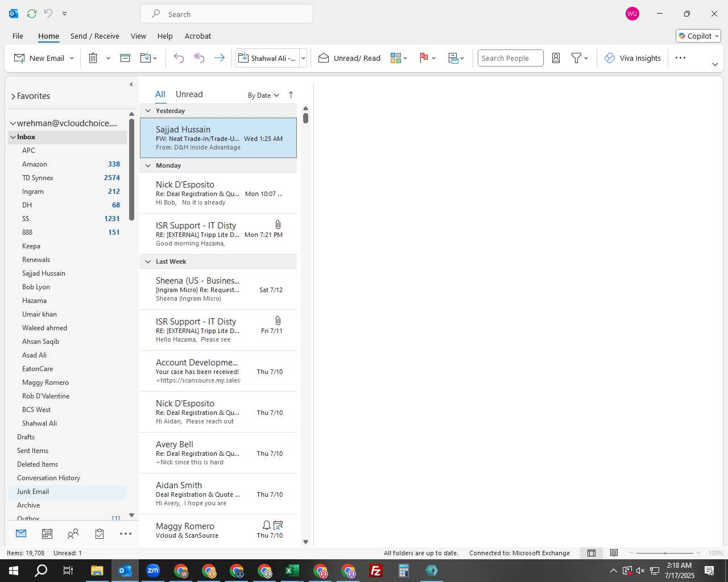Show the Unread messages filter
This screenshot has width=728, height=582.
click(189, 94)
